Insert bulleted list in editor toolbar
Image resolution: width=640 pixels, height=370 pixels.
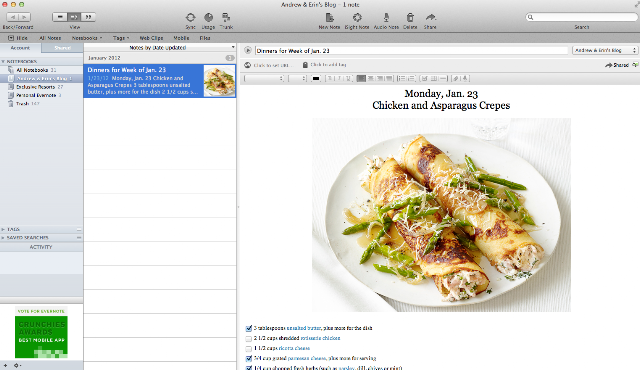[x=402, y=78]
